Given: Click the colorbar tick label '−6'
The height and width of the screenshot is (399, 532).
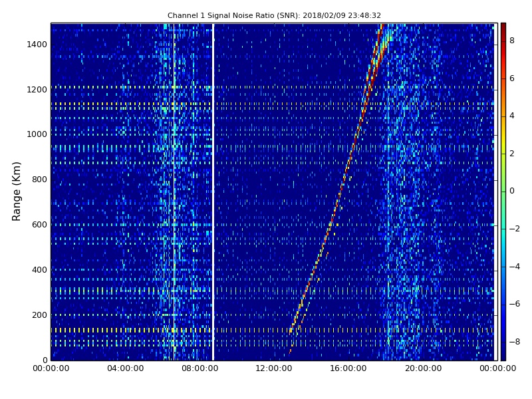Looking at the screenshot, I should click(514, 304).
